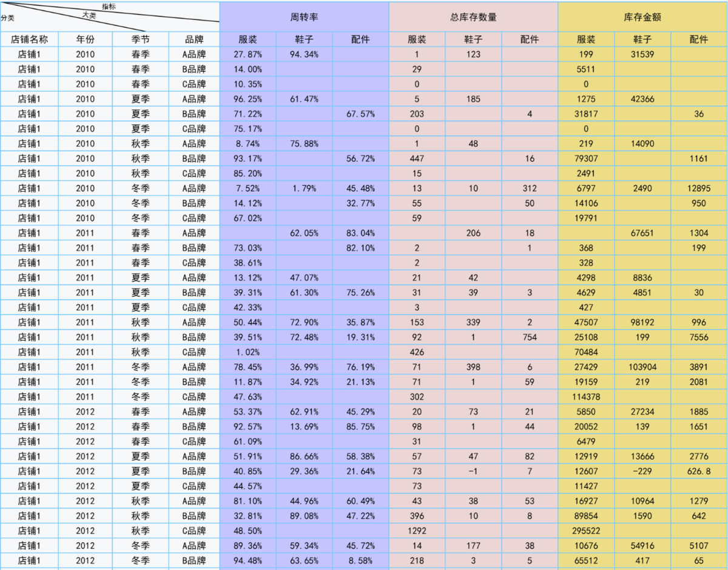Select the 库存金额 header cell
The width and height of the screenshot is (728, 570).
click(642, 17)
